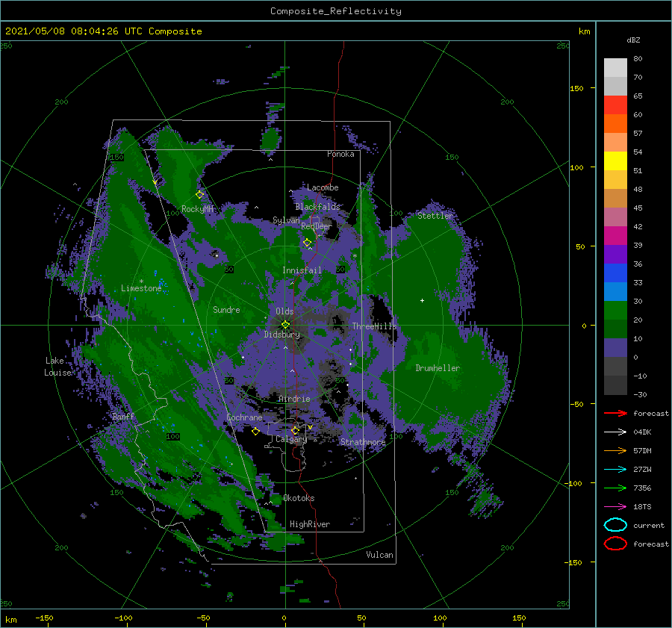Click the RockyMH label
Viewport: 672px width, 628px height.
point(197,209)
